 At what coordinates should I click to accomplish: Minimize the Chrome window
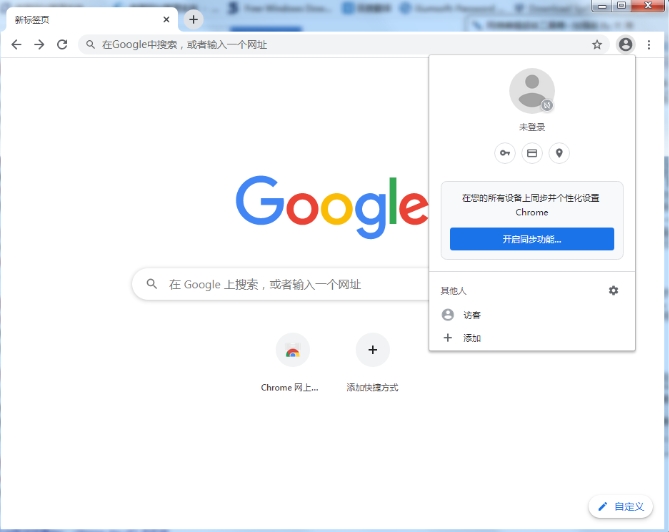(x=602, y=6)
